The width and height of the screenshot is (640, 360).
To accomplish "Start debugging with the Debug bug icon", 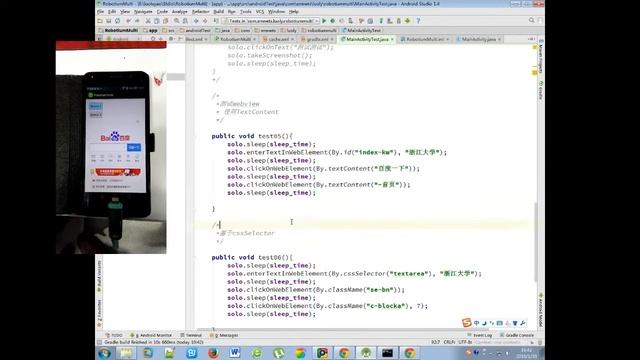I will point(333,21).
